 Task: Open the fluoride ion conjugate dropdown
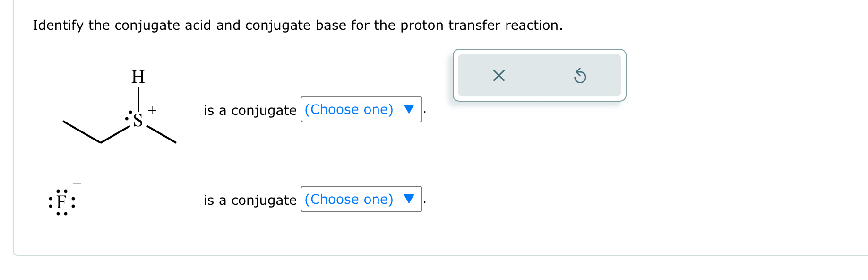(361, 199)
